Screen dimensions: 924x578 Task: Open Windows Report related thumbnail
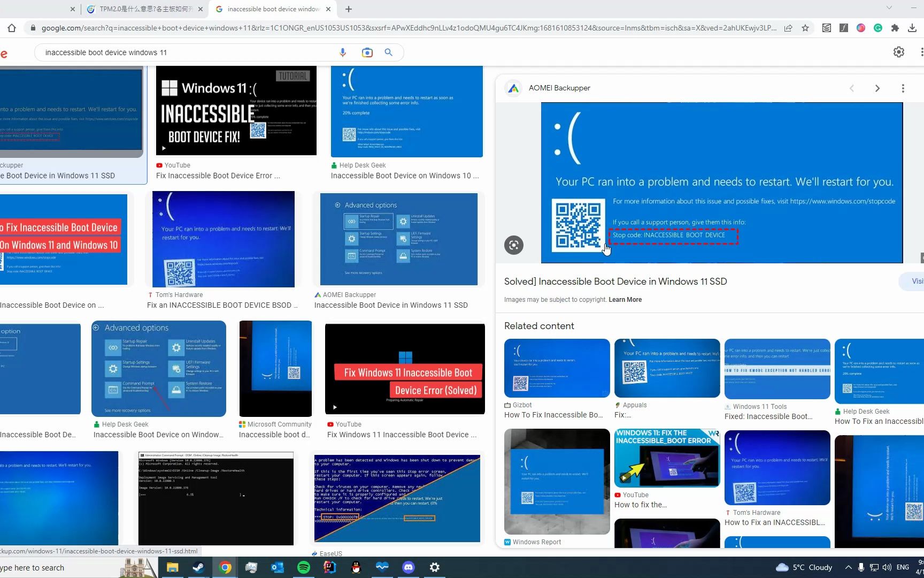(557, 482)
